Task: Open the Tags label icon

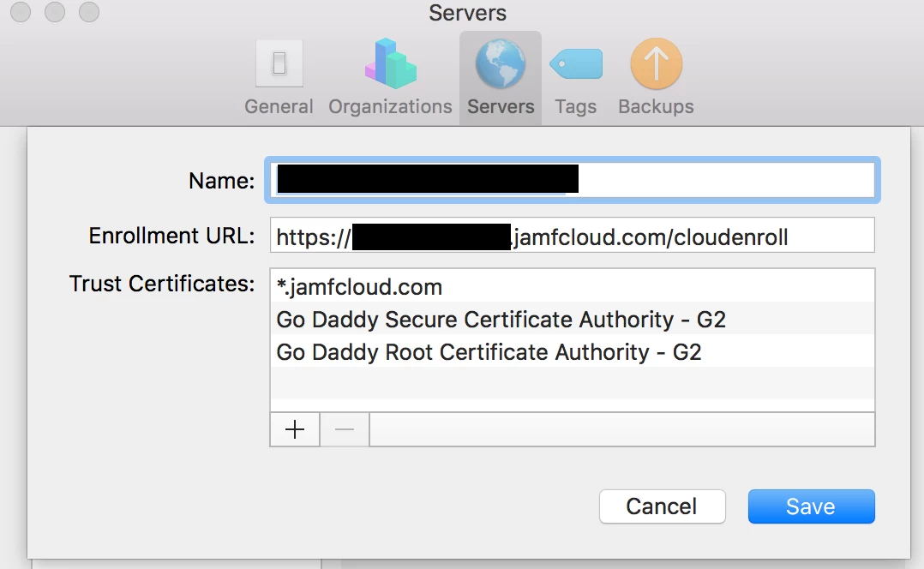Action: tap(576, 63)
